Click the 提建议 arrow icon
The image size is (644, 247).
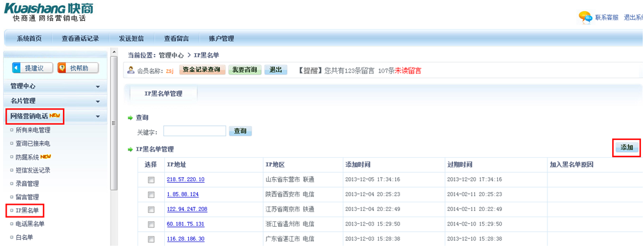(16, 68)
